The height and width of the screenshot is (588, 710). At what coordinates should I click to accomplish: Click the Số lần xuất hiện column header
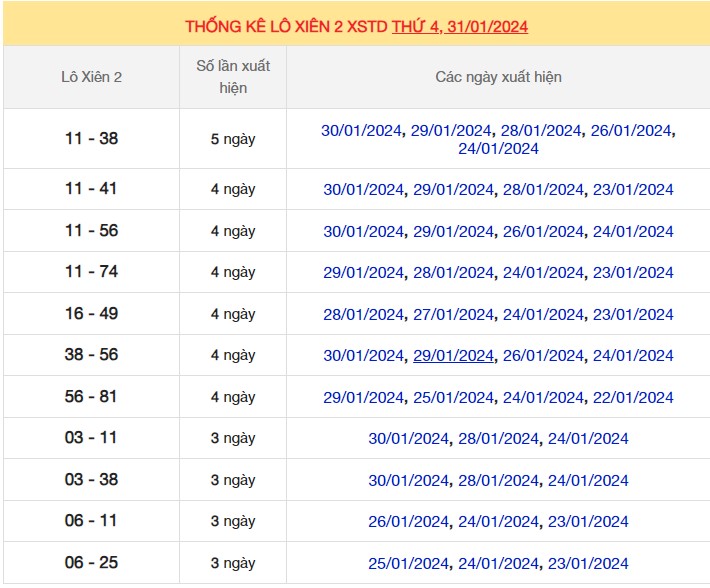pos(233,77)
